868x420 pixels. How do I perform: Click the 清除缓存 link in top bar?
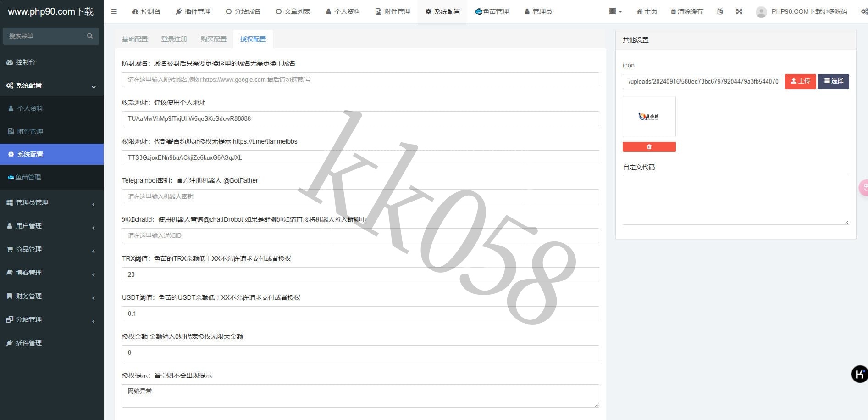pyautogui.click(x=686, y=11)
